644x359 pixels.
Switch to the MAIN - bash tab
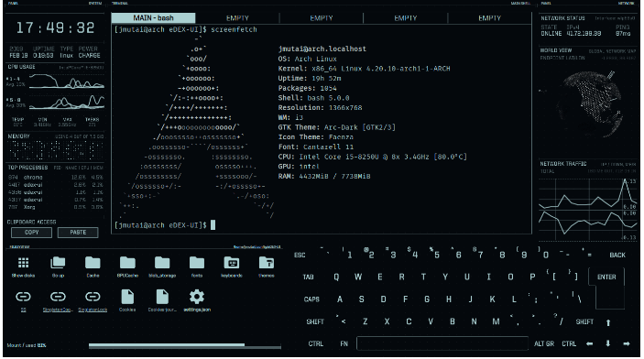(153, 18)
